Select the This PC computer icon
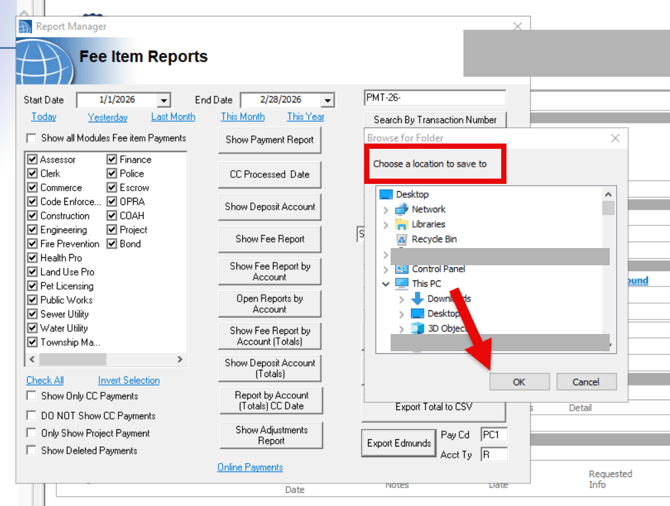The height and width of the screenshot is (506, 670). pyautogui.click(x=402, y=284)
